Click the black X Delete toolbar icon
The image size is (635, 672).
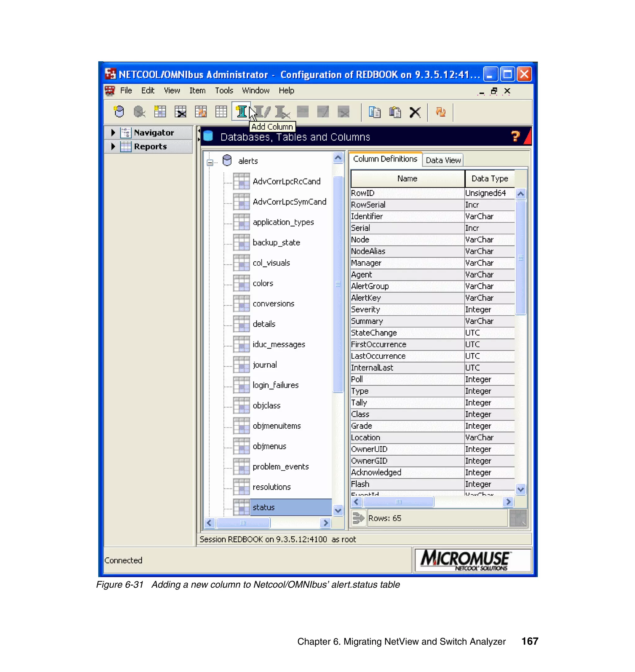click(415, 112)
